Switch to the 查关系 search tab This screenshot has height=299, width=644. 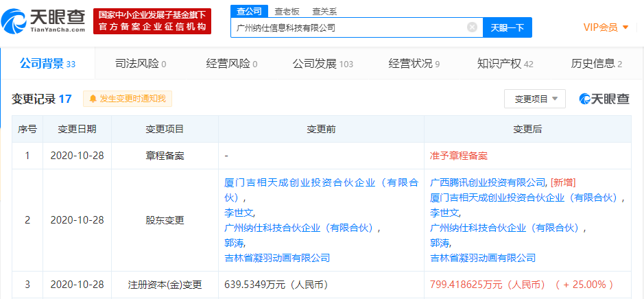pyautogui.click(x=324, y=12)
